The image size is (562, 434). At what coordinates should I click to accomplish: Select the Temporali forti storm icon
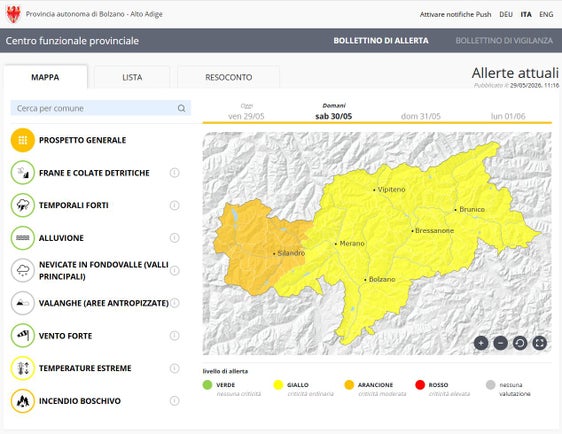tap(23, 205)
